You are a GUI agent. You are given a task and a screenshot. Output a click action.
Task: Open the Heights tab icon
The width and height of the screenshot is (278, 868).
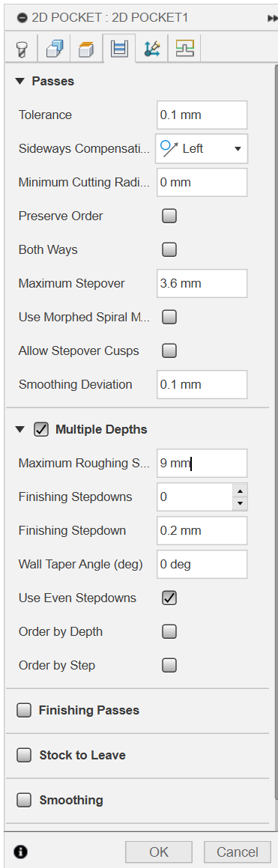[x=86, y=49]
